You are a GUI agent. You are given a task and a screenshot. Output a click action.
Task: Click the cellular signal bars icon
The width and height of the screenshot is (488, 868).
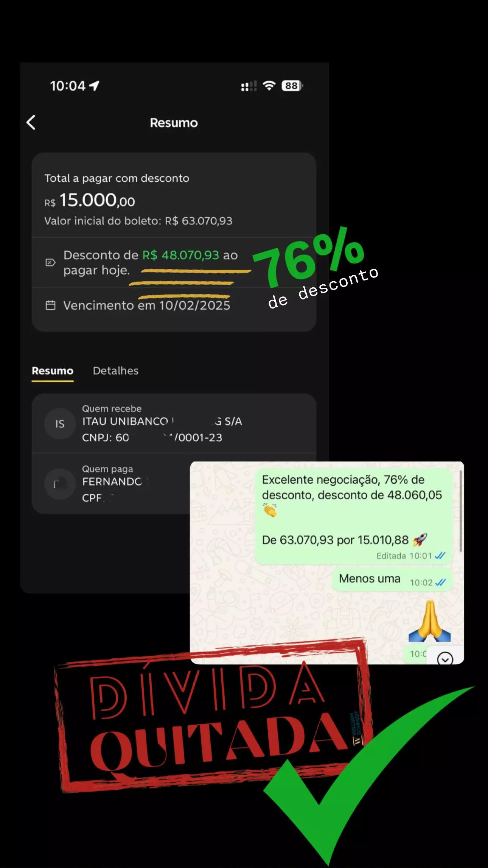pyautogui.click(x=249, y=86)
